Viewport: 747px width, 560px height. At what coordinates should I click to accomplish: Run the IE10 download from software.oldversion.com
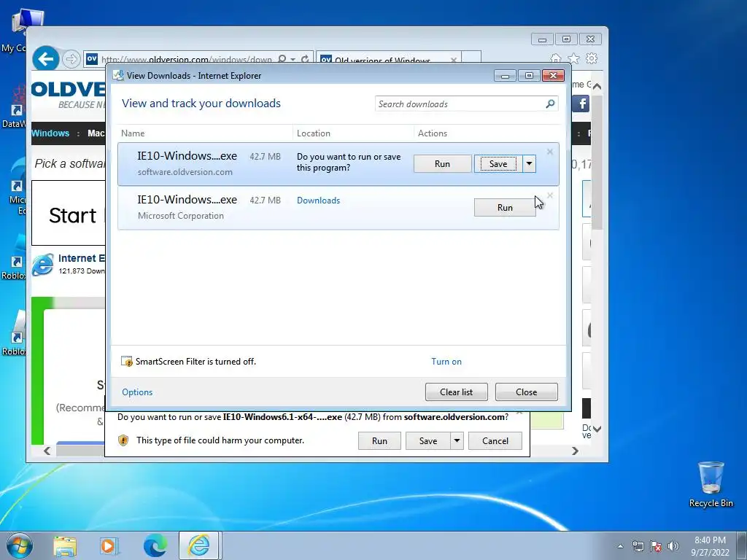[442, 164]
